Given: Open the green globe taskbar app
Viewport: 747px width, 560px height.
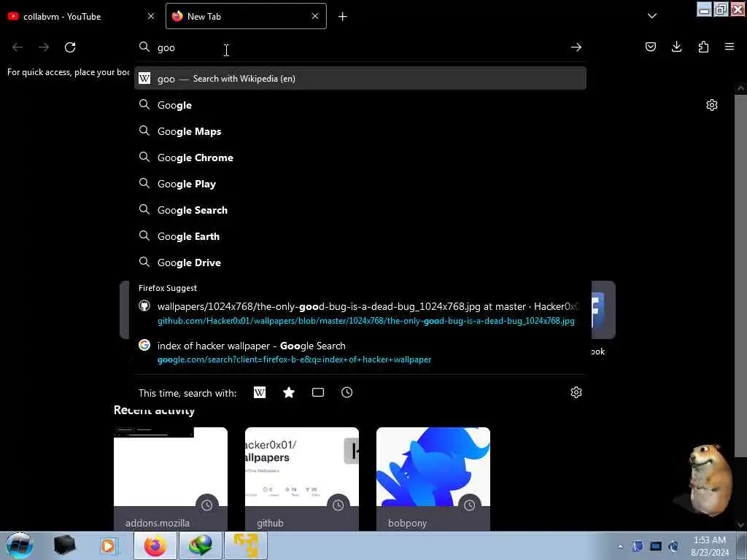Looking at the screenshot, I should click(x=201, y=545).
